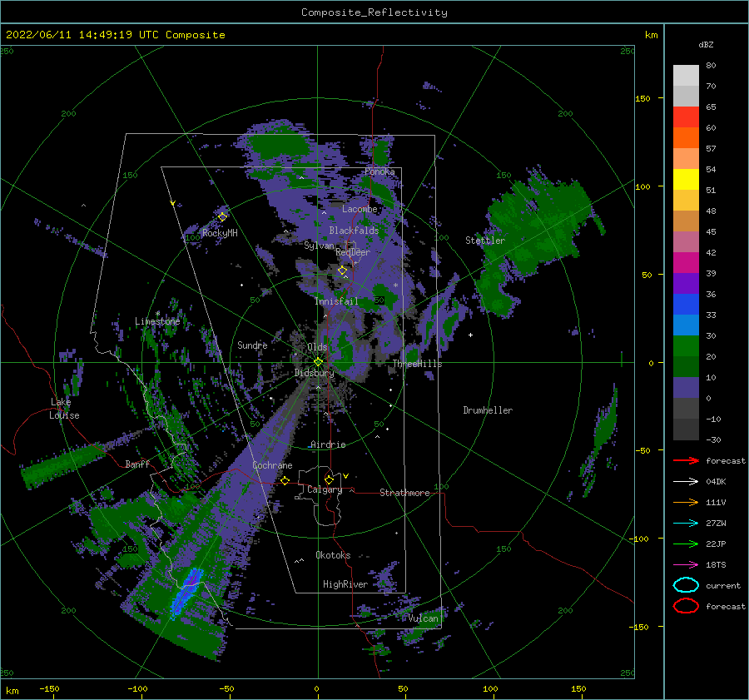
Task: Click the -150 tick on bottom axis
Action: (x=49, y=689)
